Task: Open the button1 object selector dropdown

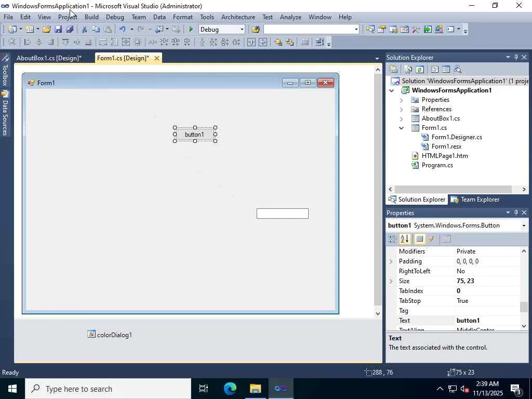Action: point(524,225)
